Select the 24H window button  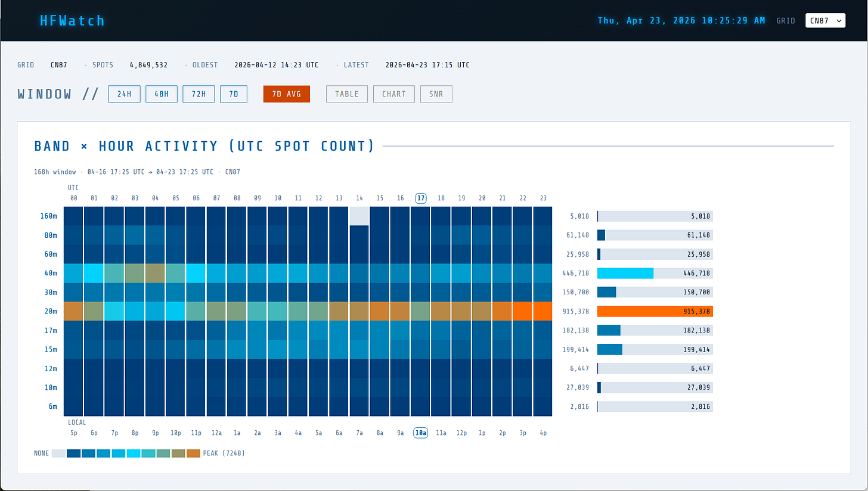124,94
